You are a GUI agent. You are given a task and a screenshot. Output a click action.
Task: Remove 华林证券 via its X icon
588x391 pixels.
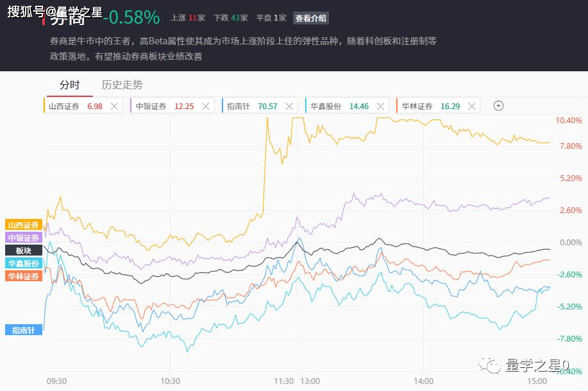click(x=472, y=107)
